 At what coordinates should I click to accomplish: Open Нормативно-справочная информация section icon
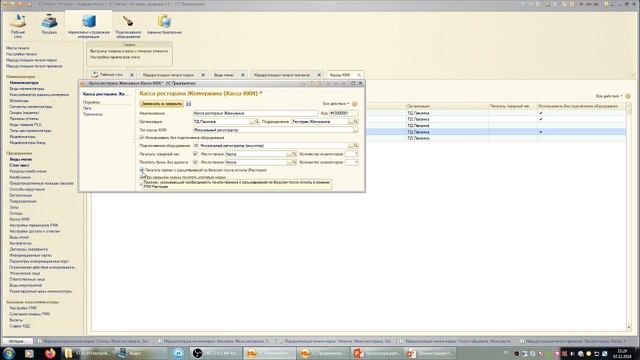(x=89, y=21)
